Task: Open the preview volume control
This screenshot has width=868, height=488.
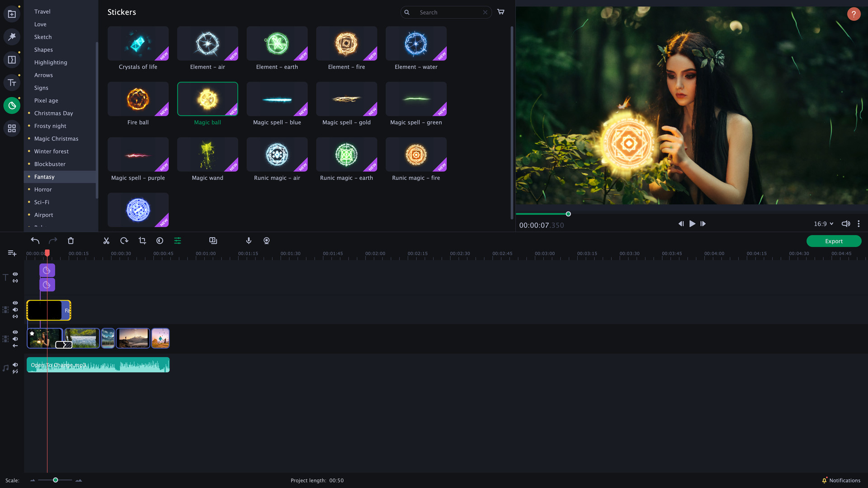Action: point(845,223)
